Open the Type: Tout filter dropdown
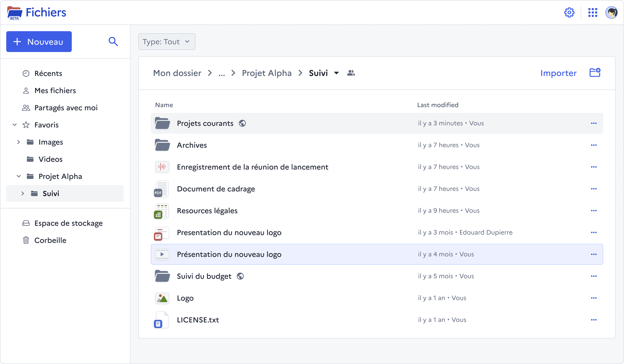Viewport: 624px width, 364px height. [x=167, y=42]
